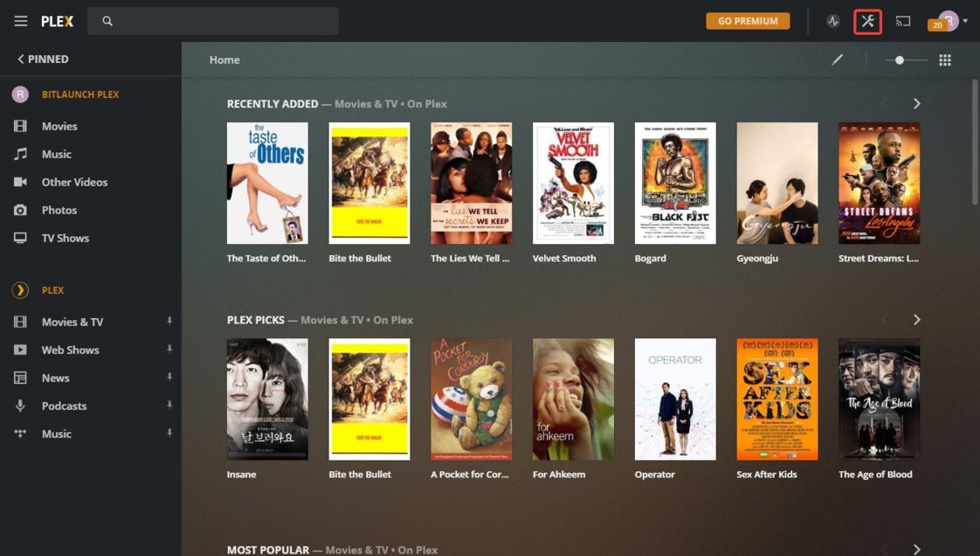This screenshot has height=556, width=980.
Task: Click the RECENTLY ADDED heading
Action: coord(273,104)
